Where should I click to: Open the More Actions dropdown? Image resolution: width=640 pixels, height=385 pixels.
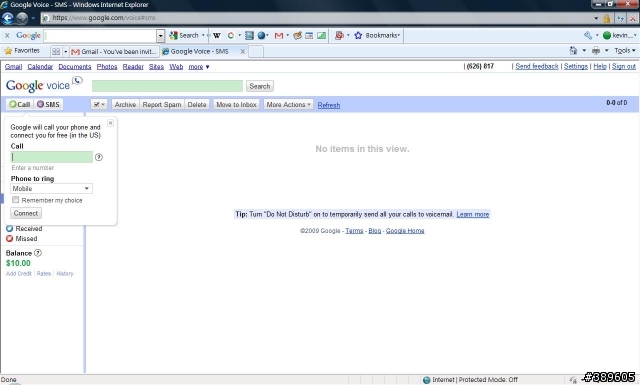(x=288, y=105)
